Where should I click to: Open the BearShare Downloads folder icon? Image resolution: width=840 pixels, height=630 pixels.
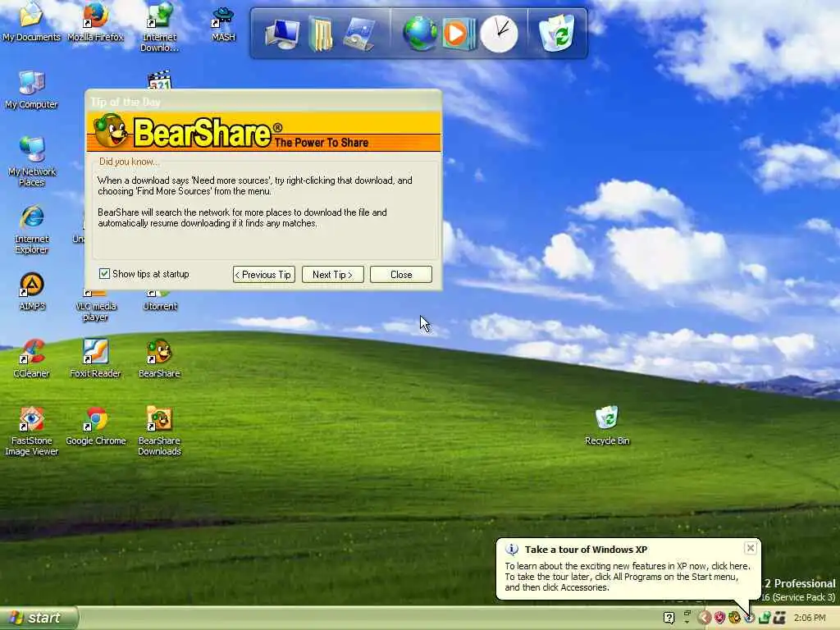159,431
